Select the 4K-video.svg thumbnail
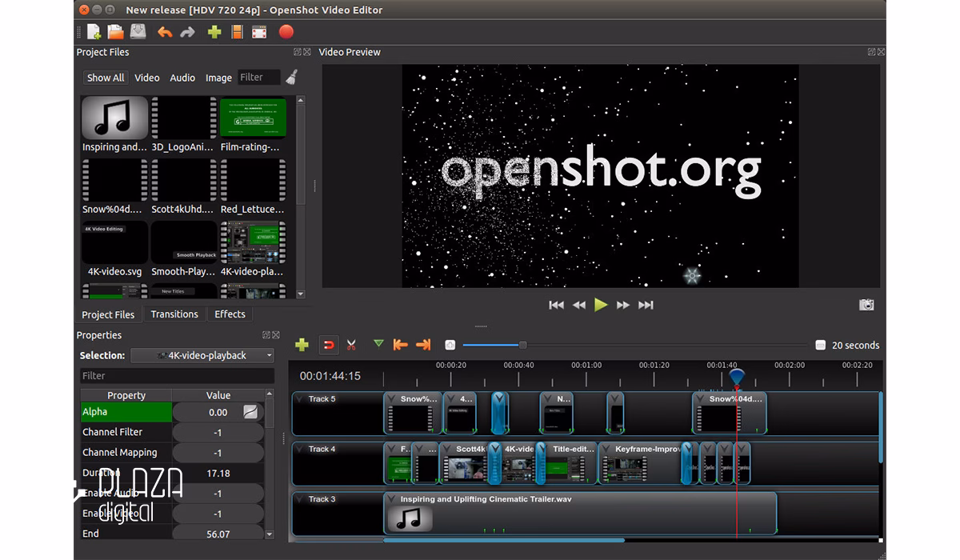 tap(114, 242)
